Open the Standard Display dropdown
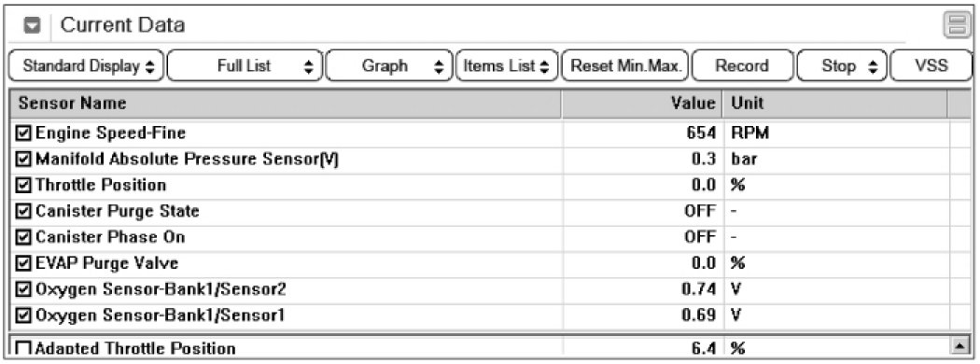980x364 pixels. click(86, 65)
